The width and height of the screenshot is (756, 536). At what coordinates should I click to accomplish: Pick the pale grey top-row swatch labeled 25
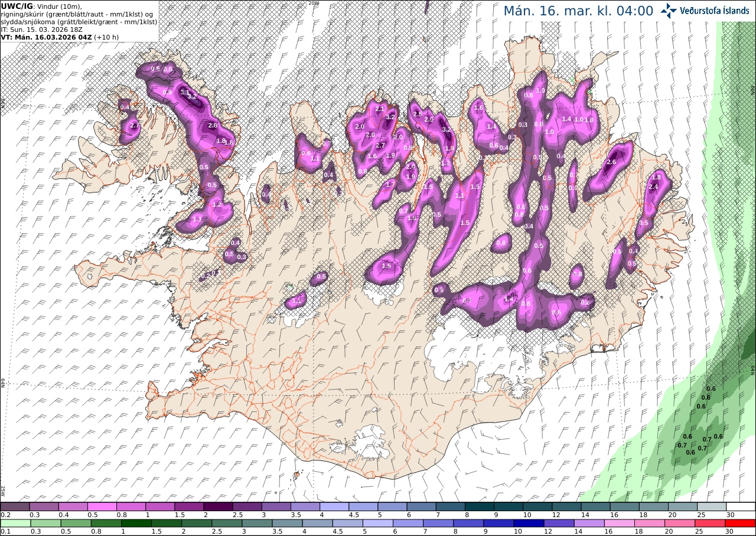tap(711, 506)
